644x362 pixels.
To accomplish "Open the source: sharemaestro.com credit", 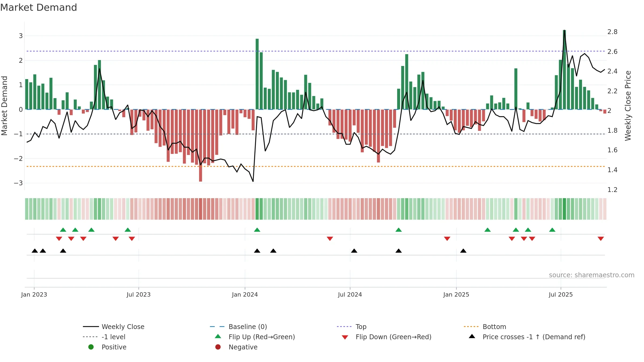I will point(592,275).
